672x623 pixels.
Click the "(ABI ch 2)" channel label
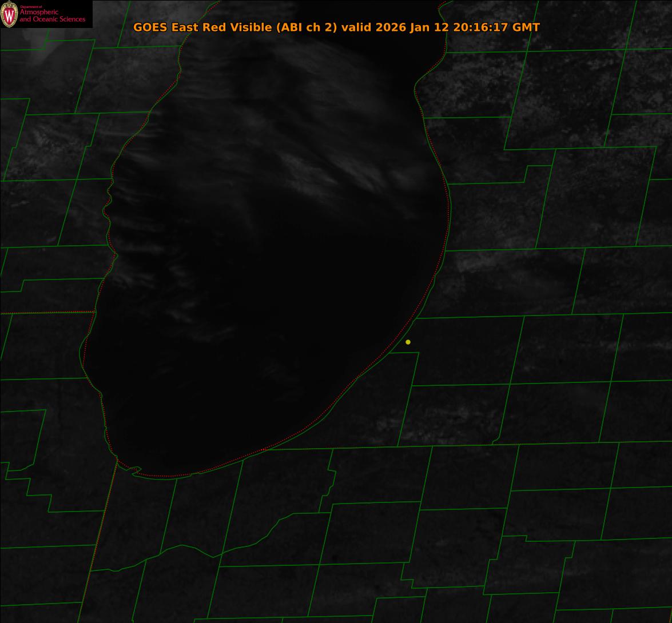pos(307,27)
